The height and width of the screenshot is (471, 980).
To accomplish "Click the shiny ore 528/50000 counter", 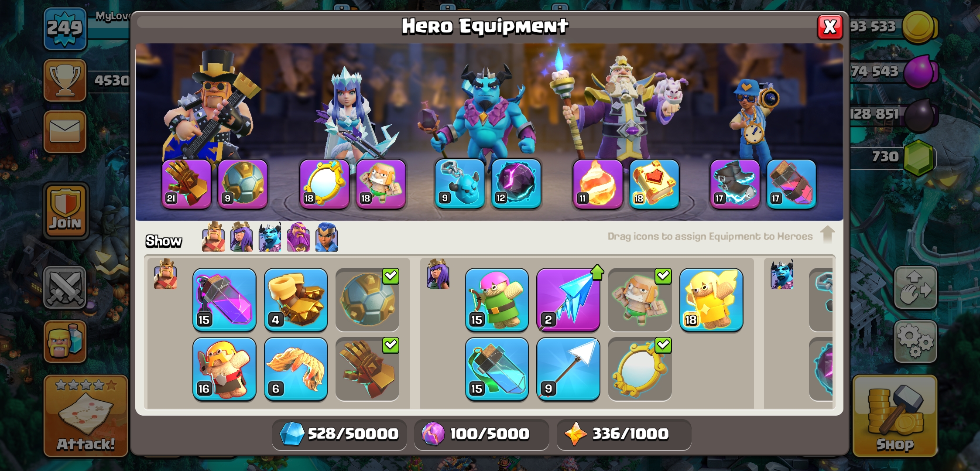I will (x=339, y=434).
